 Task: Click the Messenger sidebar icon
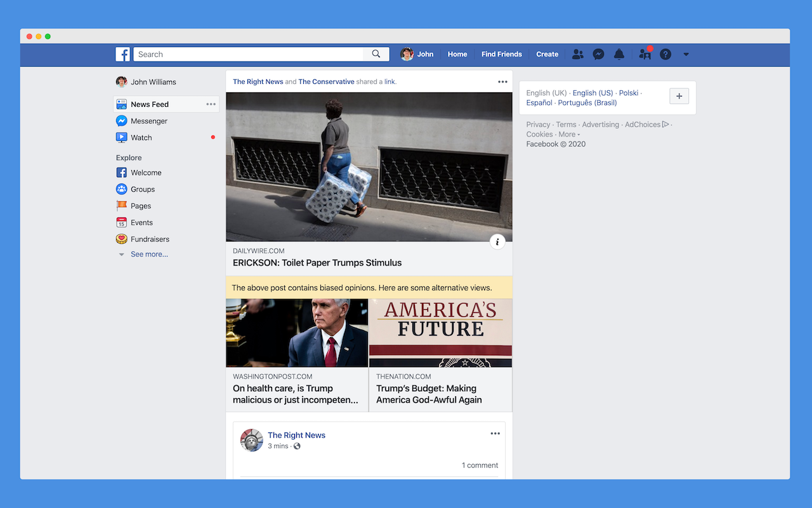coord(122,121)
